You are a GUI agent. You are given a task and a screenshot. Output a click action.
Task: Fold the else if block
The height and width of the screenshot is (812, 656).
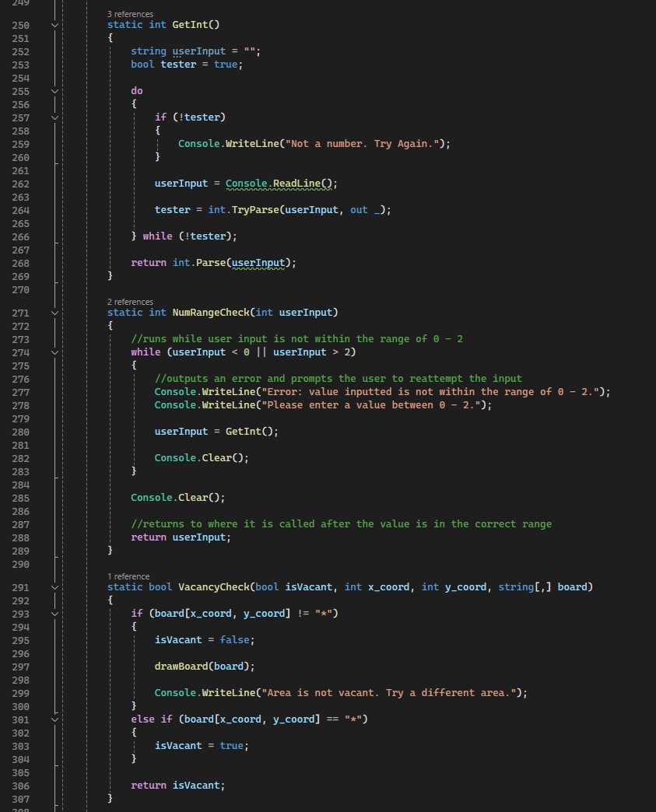[54, 719]
